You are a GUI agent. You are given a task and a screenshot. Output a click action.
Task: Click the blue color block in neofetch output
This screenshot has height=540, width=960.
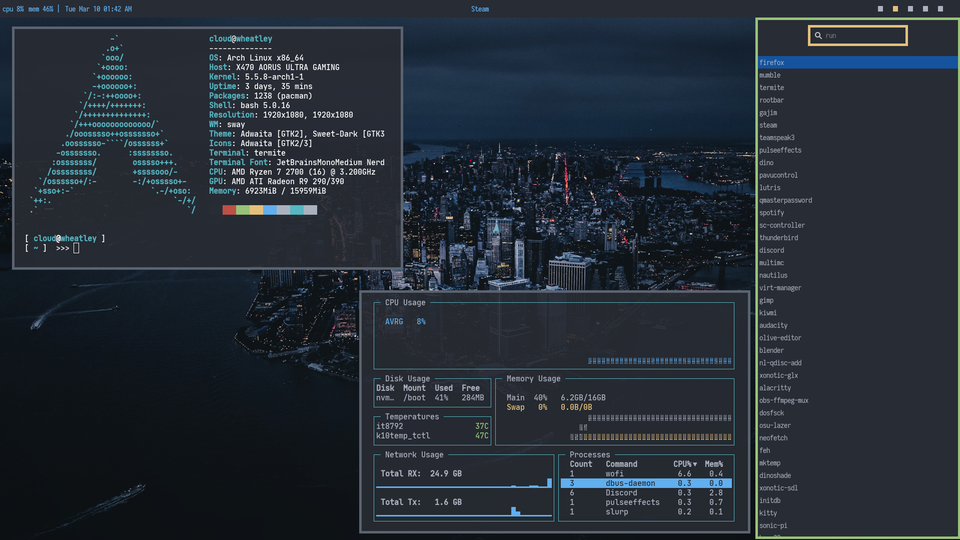[269, 210]
